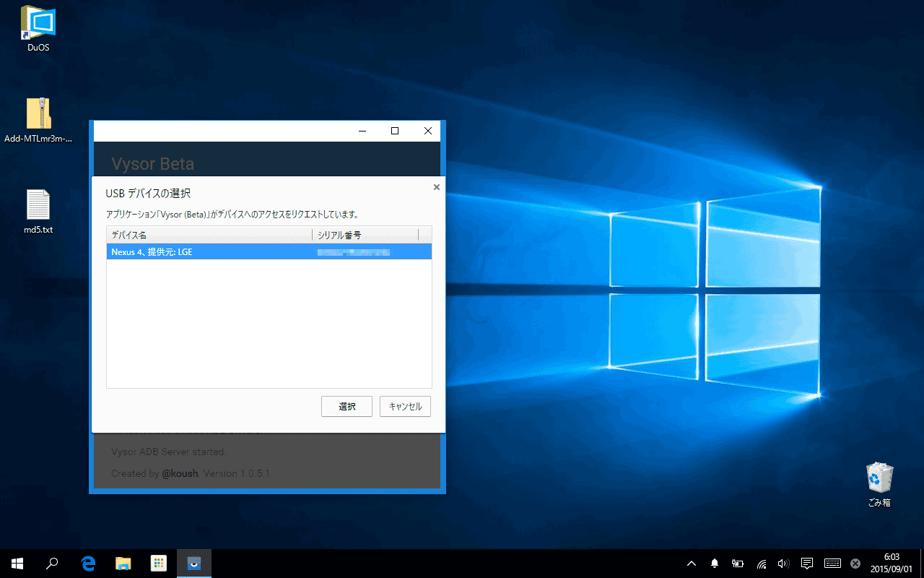Show hidden icons in the system tray

click(x=691, y=564)
